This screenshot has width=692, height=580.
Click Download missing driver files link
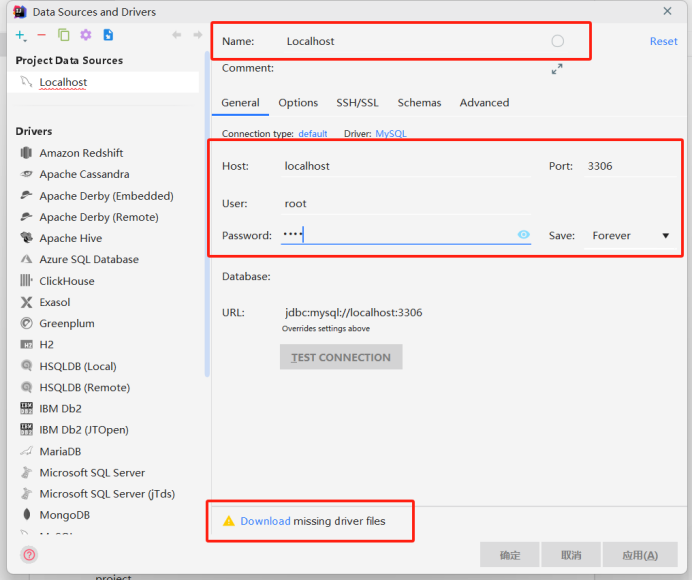click(265, 521)
